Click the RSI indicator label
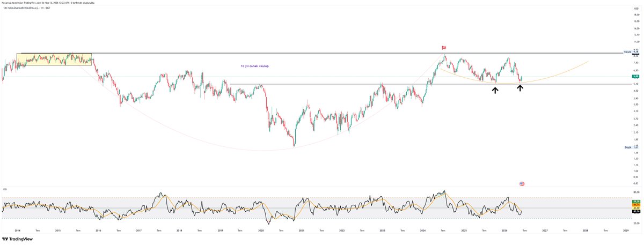Screen dimensions: 644x245 [x=4, y=189]
